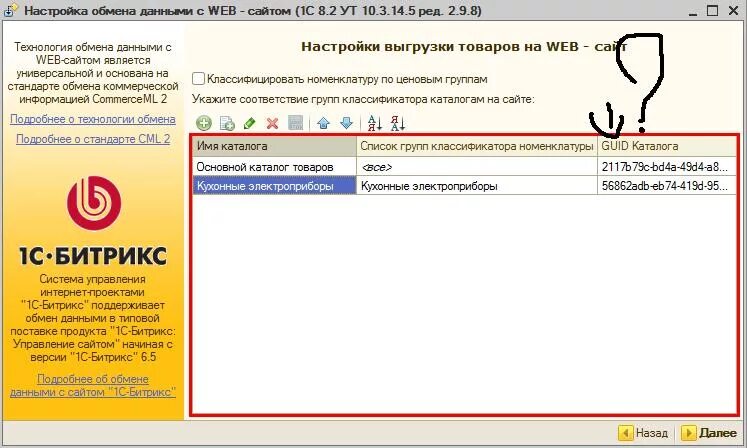
Task: Enable the classify-by-price-groups checkbox
Action: 198,79
